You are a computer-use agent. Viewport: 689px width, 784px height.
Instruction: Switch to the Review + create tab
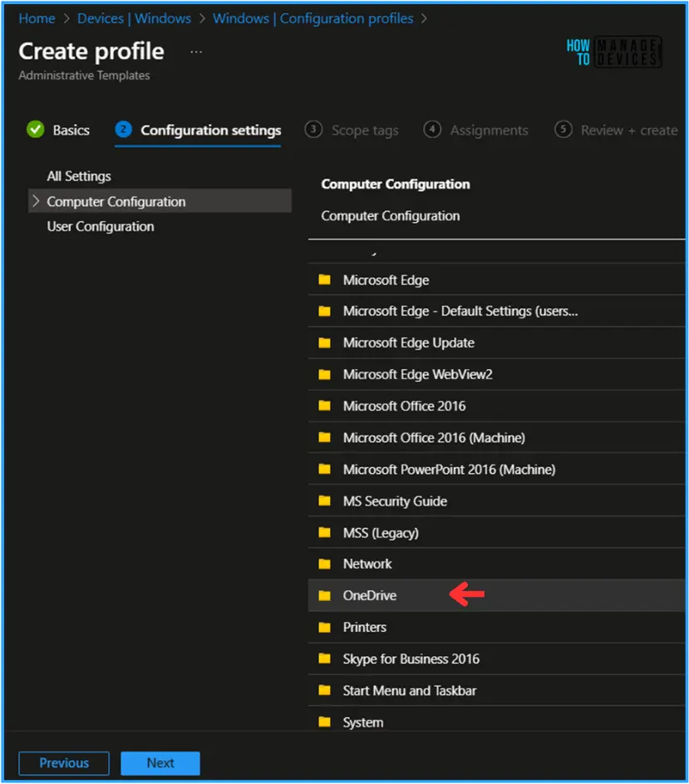point(629,131)
